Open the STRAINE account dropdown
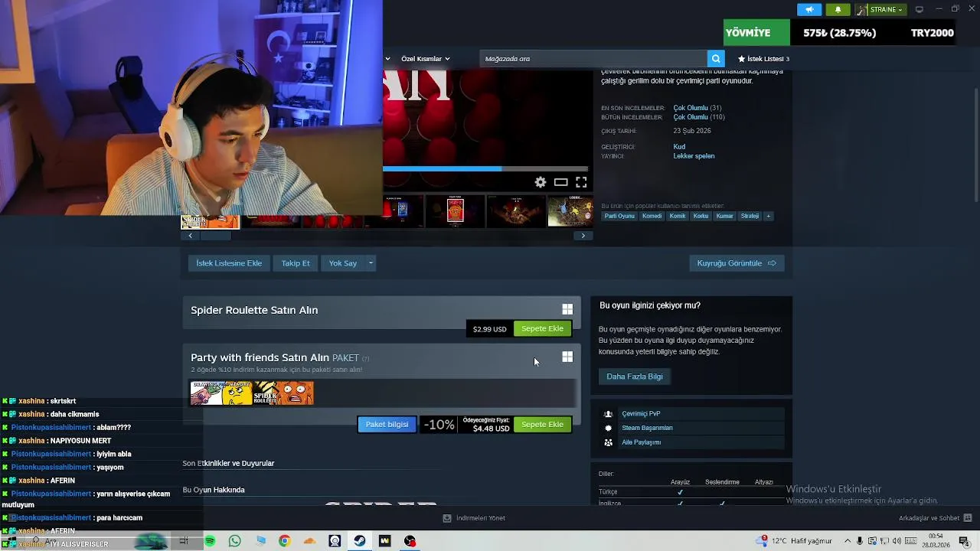This screenshot has width=980, height=551. point(880,9)
